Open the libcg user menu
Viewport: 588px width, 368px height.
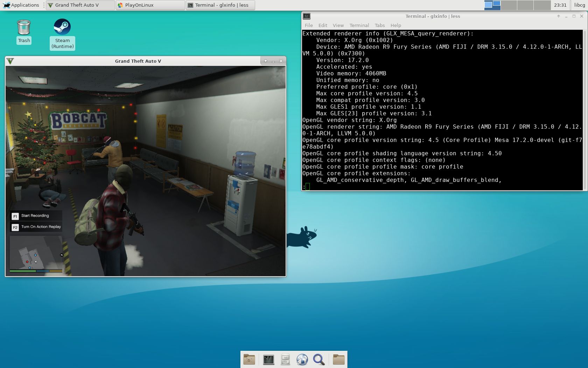point(579,5)
